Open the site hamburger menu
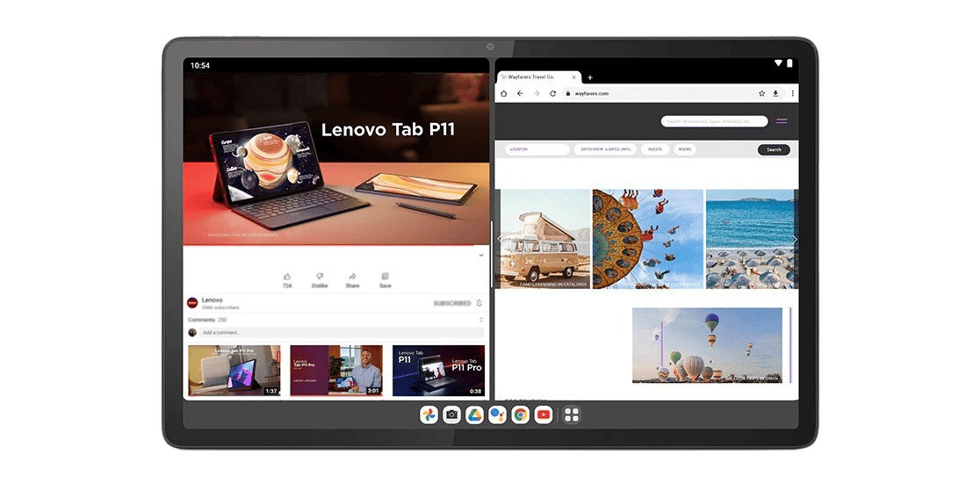The height and width of the screenshot is (498, 980). (x=782, y=121)
